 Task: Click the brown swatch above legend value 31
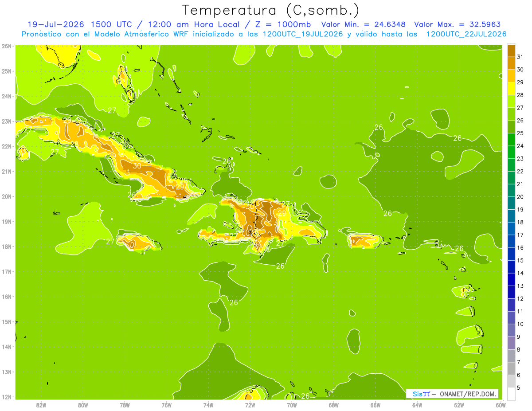click(511, 51)
